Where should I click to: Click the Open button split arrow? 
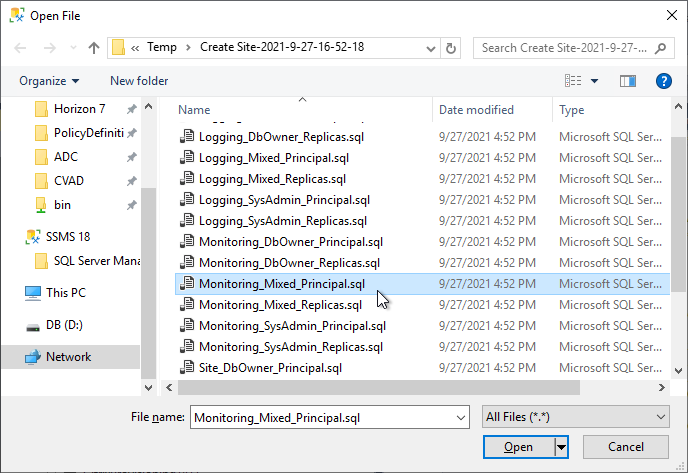[562, 447]
